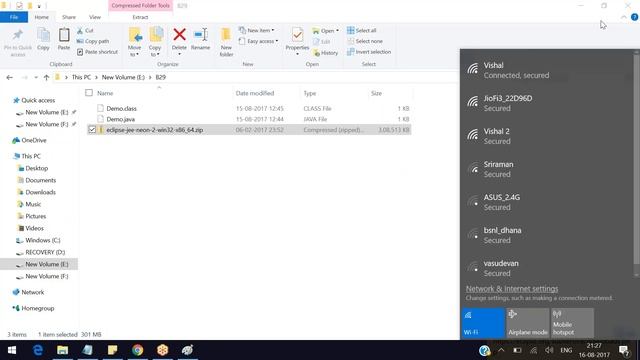640x360 pixels.
Task: Open file History in ribbon
Action: click(325, 53)
